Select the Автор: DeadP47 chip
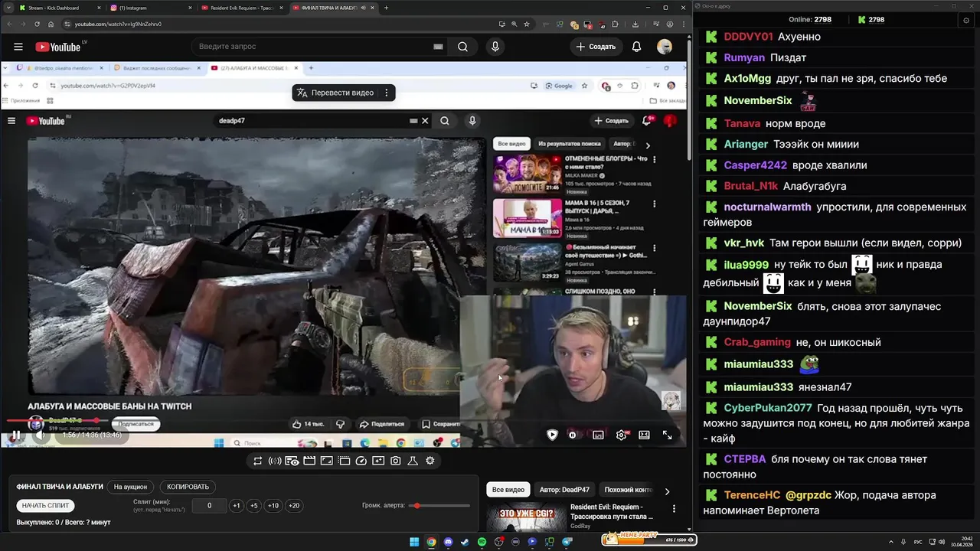Viewport: 980px width, 551px height. 564,490
